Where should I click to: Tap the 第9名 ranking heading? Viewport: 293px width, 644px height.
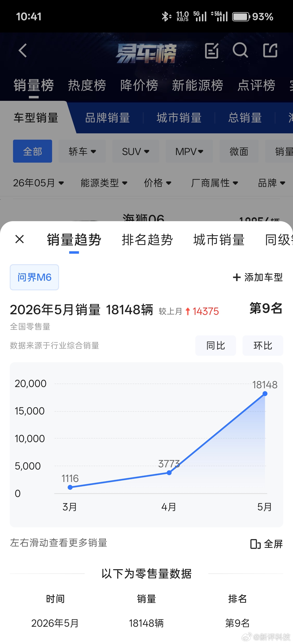pyautogui.click(x=266, y=308)
